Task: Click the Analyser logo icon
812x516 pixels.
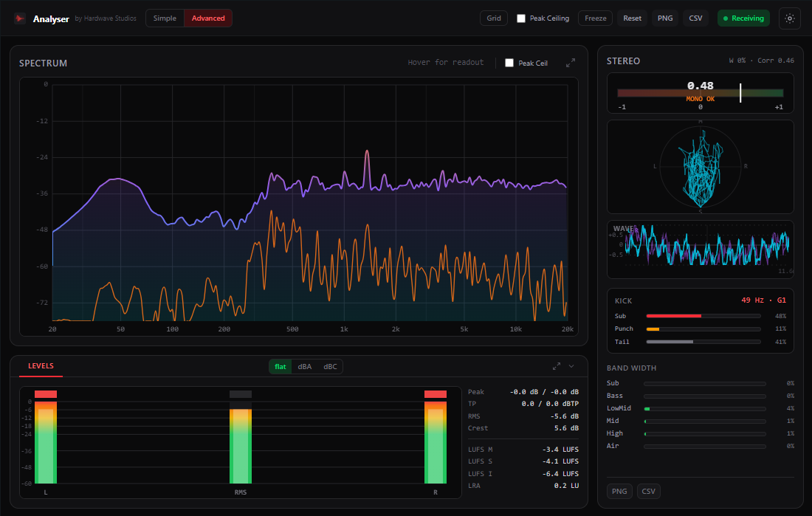Action: pos(20,18)
